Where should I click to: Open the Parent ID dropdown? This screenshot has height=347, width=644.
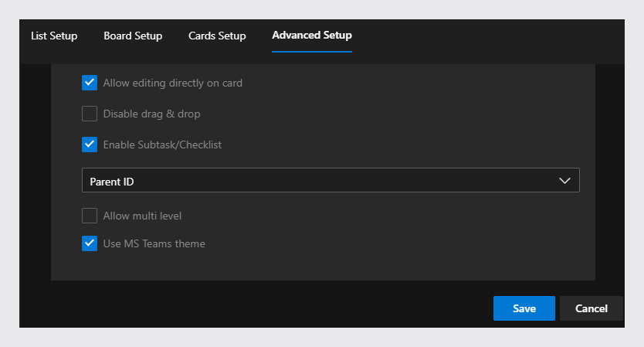(x=330, y=180)
